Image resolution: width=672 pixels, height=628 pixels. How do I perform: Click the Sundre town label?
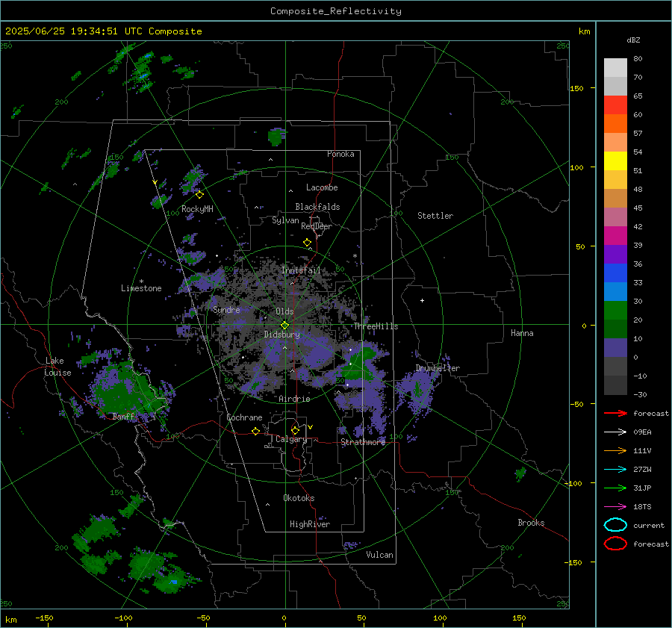point(226,310)
